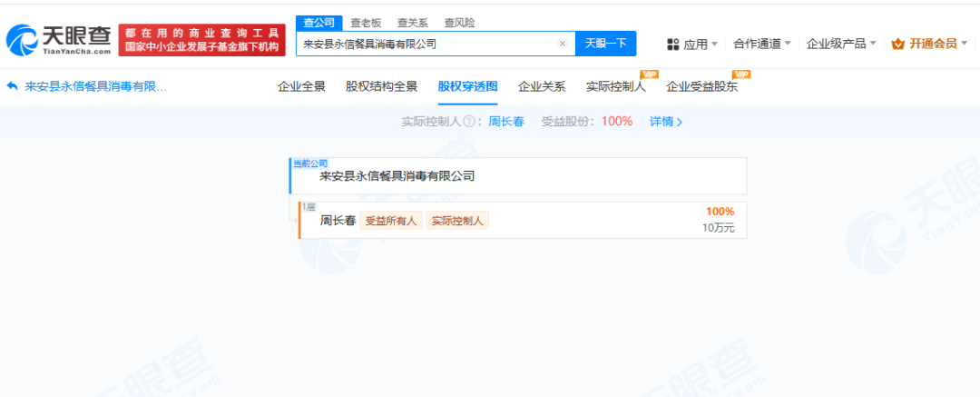Open the 应用 dropdown menu
980x397 pixels.
tap(692, 44)
